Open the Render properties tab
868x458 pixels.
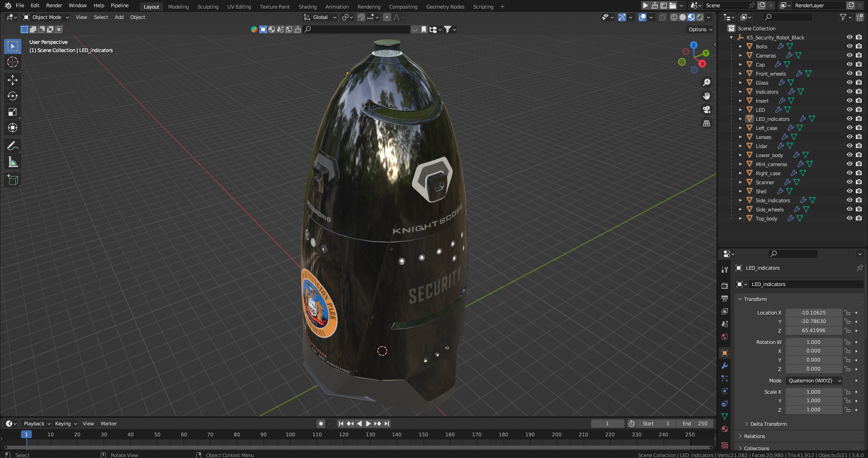(725, 286)
